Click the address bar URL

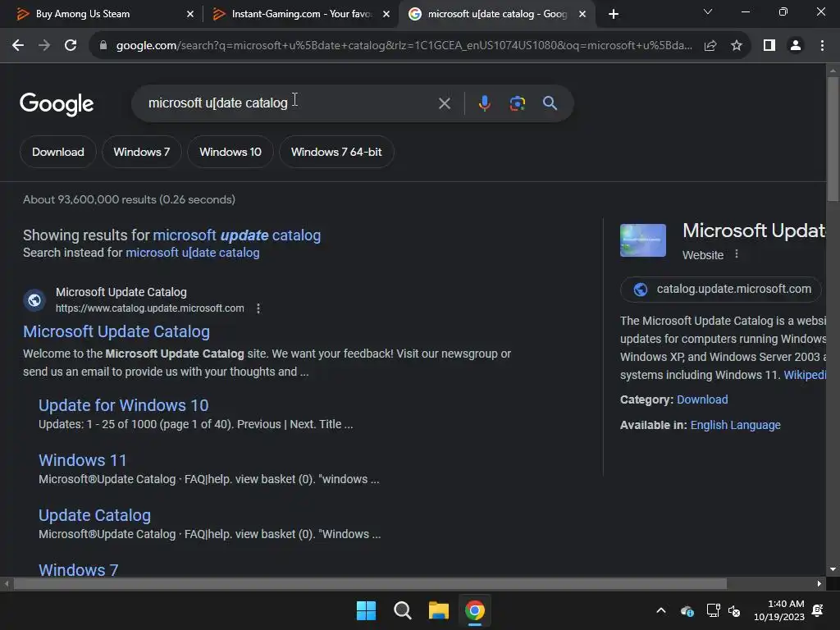point(404,46)
